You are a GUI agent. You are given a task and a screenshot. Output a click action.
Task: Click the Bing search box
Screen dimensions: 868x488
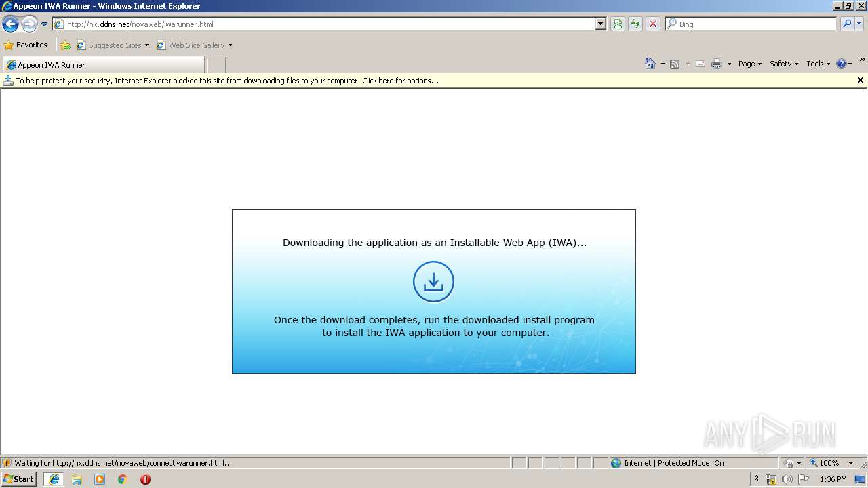pyautogui.click(x=751, y=24)
